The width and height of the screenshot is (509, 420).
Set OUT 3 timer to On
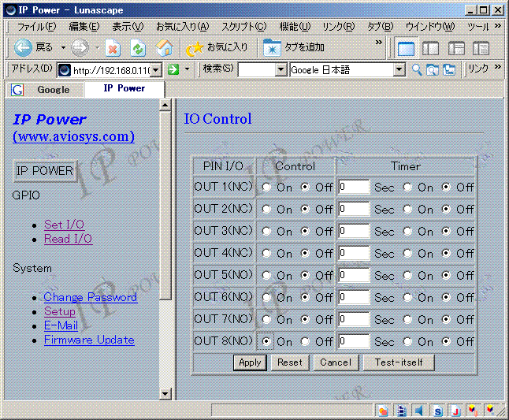point(407,232)
